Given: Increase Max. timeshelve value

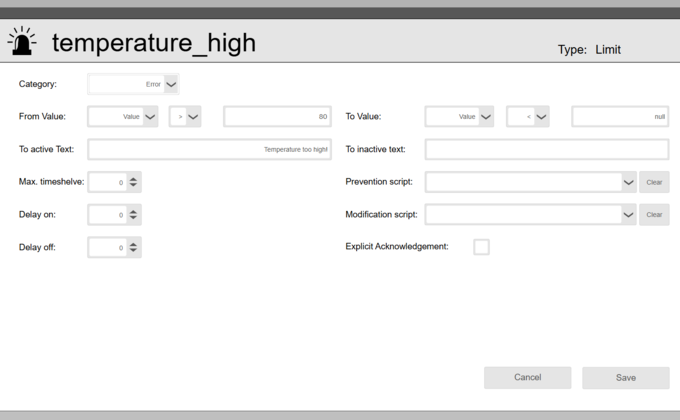Looking at the screenshot, I should click(x=133, y=179).
